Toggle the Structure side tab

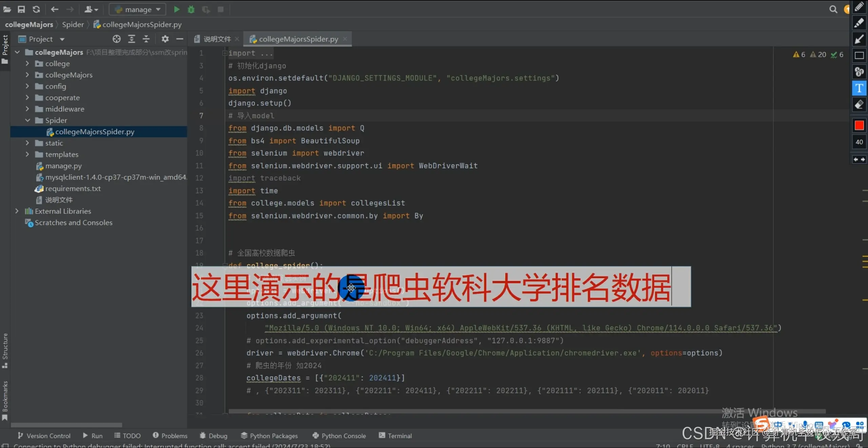point(5,350)
